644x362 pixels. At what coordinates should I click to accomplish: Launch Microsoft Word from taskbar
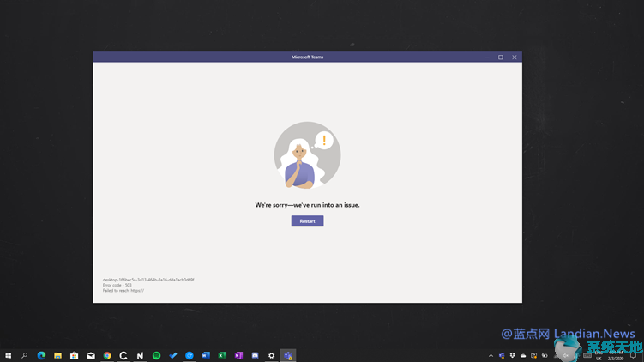pyautogui.click(x=206, y=355)
